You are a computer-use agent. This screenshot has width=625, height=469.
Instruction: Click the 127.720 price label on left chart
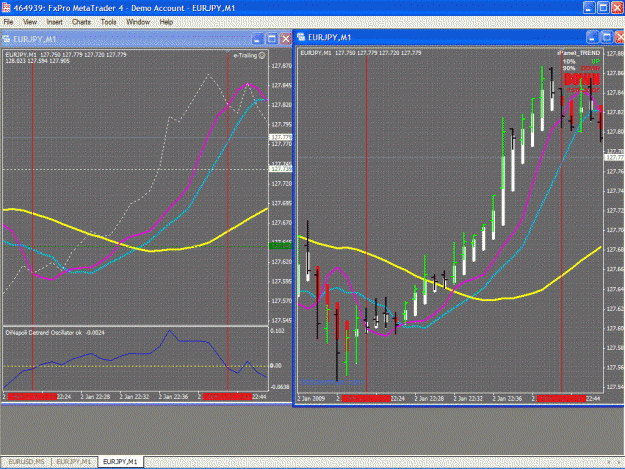pyautogui.click(x=281, y=184)
